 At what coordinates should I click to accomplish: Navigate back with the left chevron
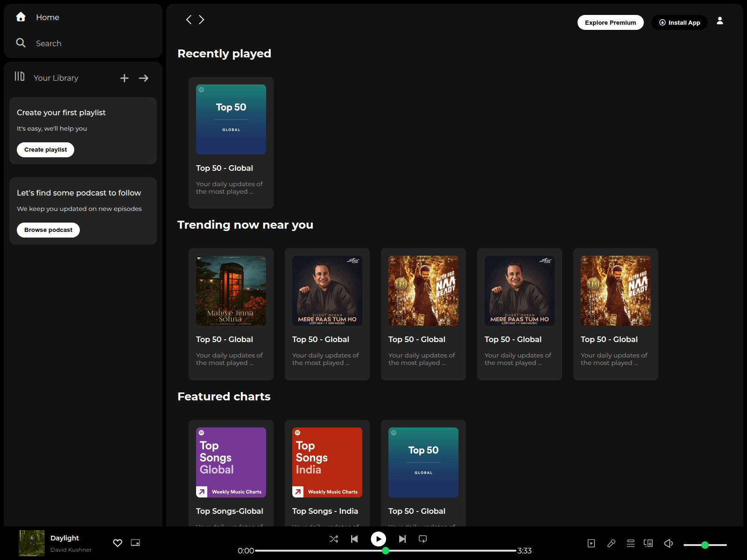189,20
